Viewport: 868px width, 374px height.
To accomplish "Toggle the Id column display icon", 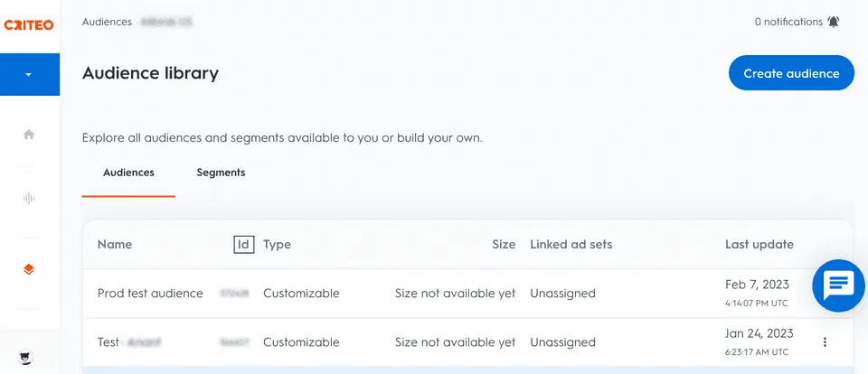I will point(243,245).
